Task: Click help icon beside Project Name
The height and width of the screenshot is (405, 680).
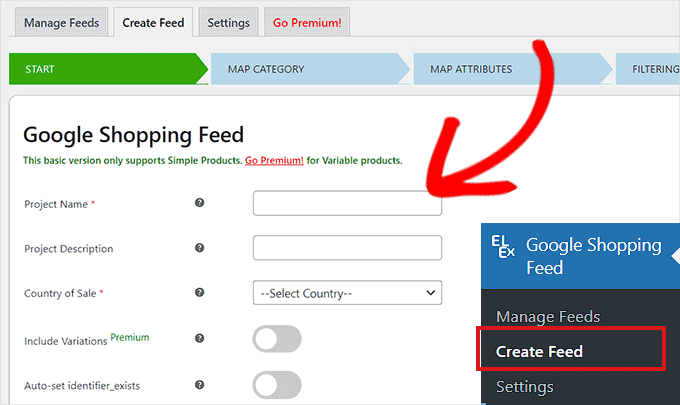Action: pos(199,203)
